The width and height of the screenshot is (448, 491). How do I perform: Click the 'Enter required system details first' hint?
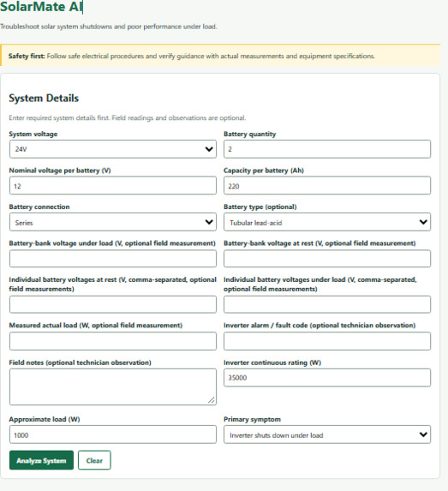tap(128, 117)
